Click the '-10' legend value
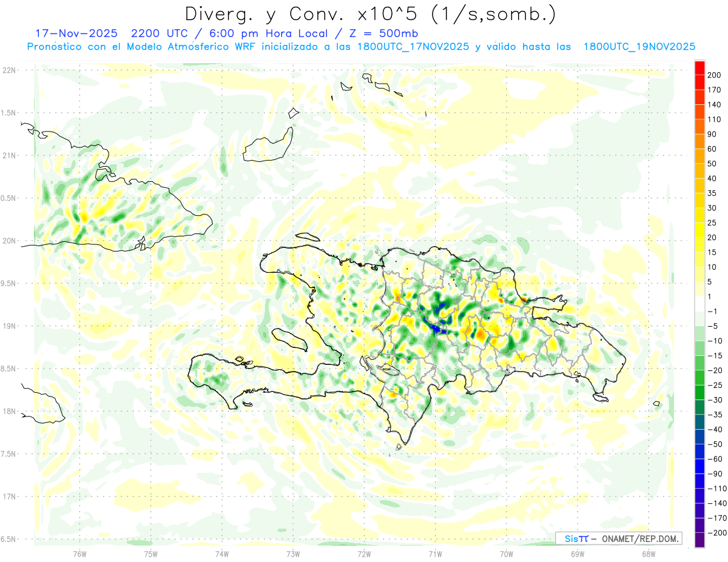Viewport: 728px width, 562px height. [715, 341]
